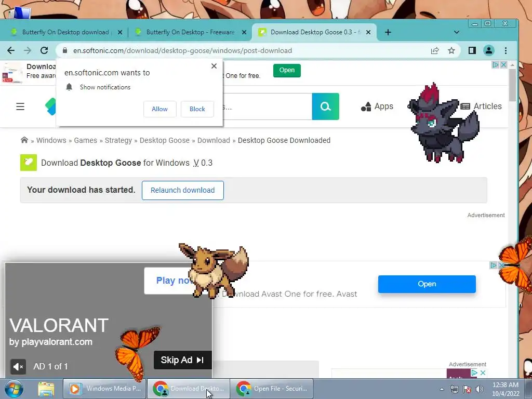Open Windows Explorer from taskbar
Viewport: 532px width, 399px height.
tap(46, 389)
